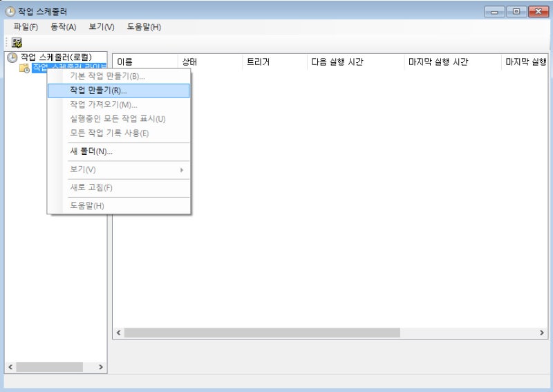Click the toolbar properties pane icon
The width and height of the screenshot is (553, 392).
point(17,43)
